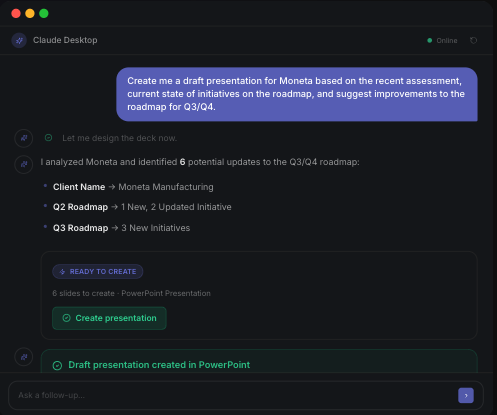Click the check icon inside Create presentation button
Viewport: 497px width, 415px height.
pyautogui.click(x=66, y=318)
